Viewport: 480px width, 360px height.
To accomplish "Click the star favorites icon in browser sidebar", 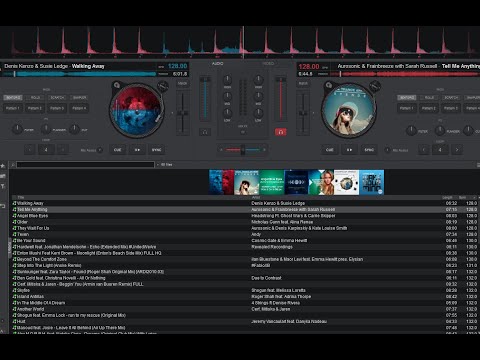I will 3,166.
